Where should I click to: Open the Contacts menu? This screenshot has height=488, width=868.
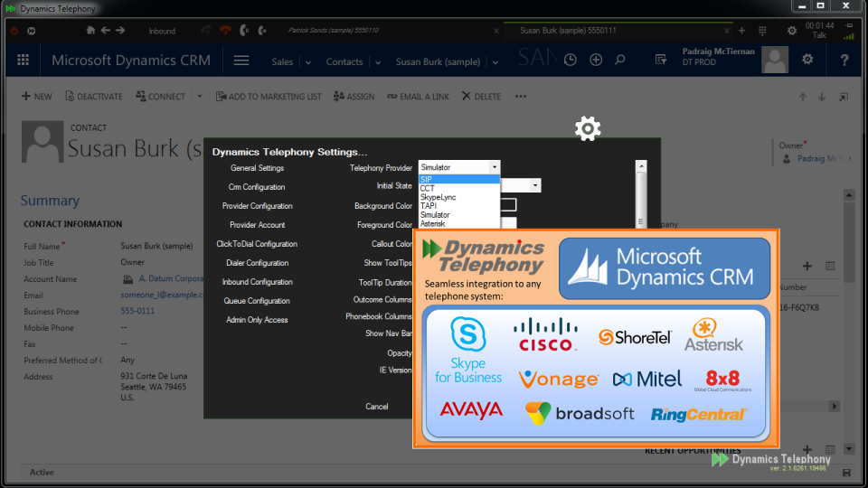(344, 62)
